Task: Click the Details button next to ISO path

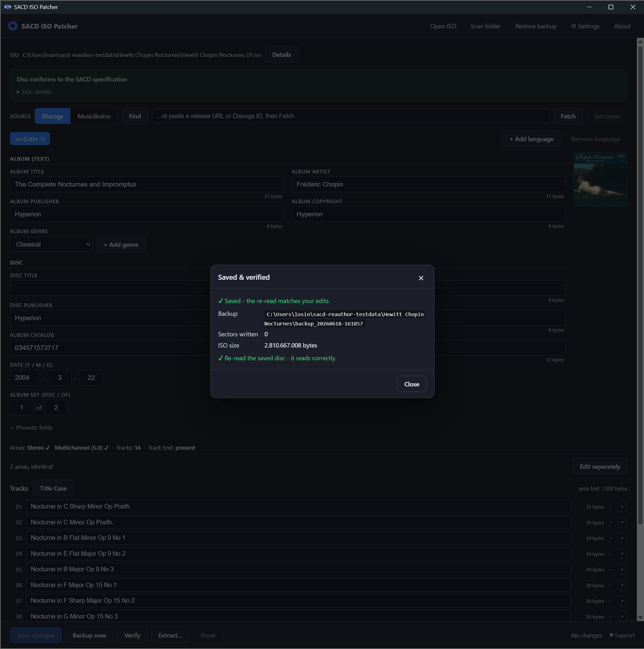Action: tap(281, 54)
